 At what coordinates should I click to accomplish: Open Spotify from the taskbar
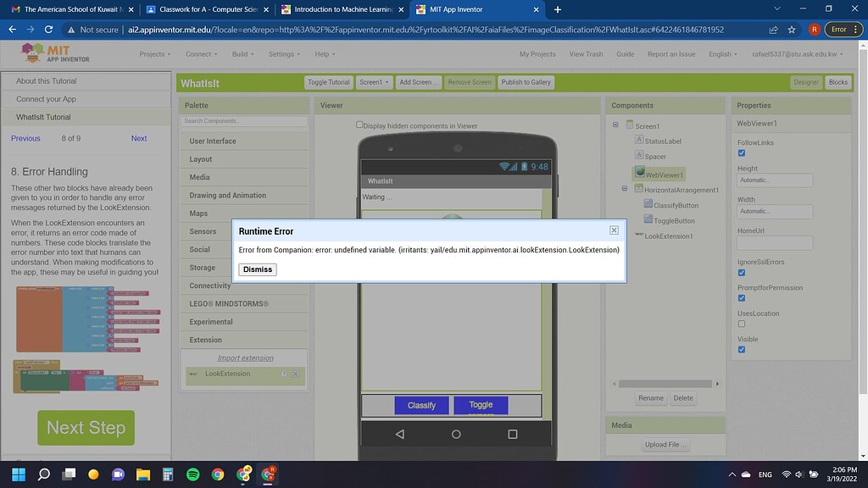tap(192, 474)
